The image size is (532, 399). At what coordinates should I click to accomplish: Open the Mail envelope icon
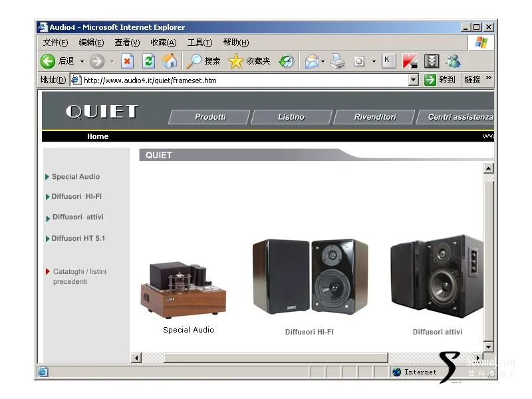click(311, 61)
